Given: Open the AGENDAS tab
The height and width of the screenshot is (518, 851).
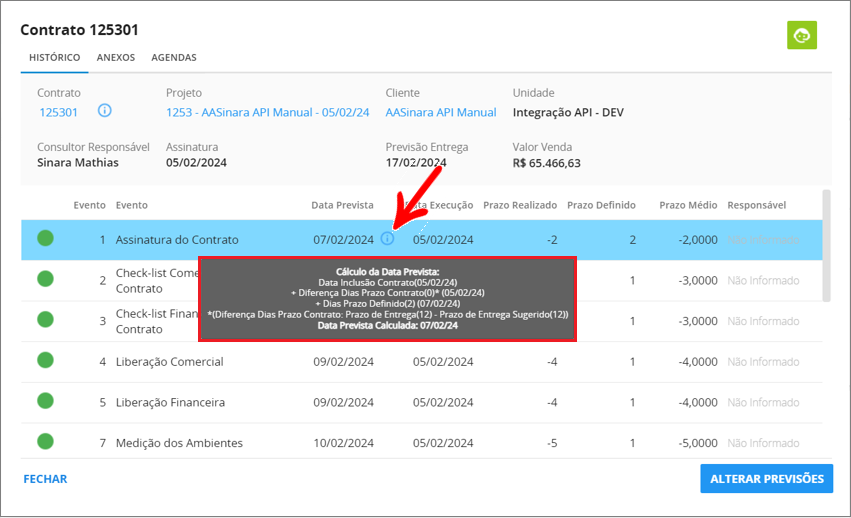Looking at the screenshot, I should click(x=174, y=58).
